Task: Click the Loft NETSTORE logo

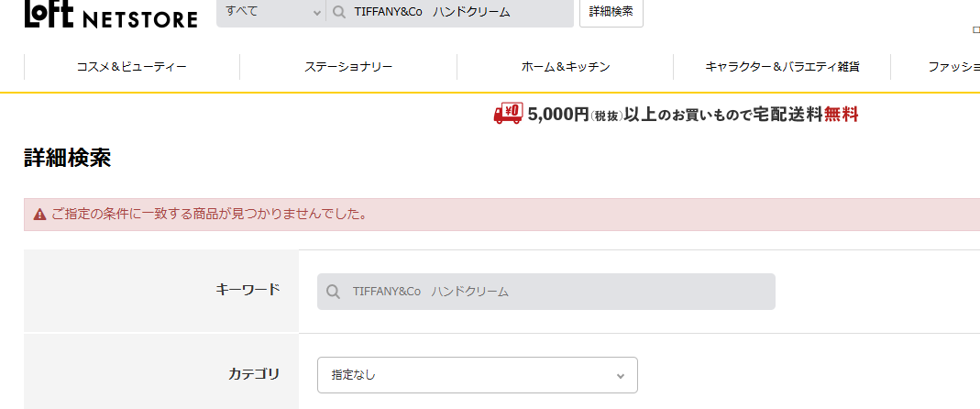Action: click(111, 14)
